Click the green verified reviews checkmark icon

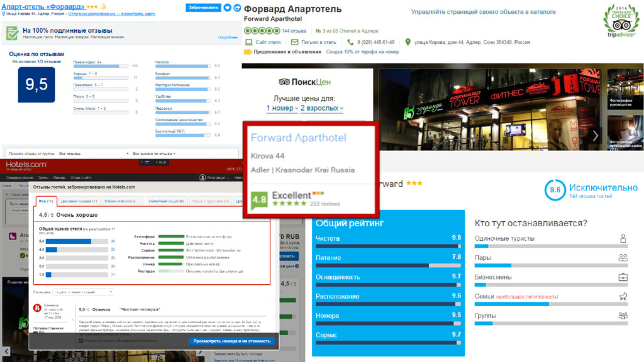click(13, 33)
